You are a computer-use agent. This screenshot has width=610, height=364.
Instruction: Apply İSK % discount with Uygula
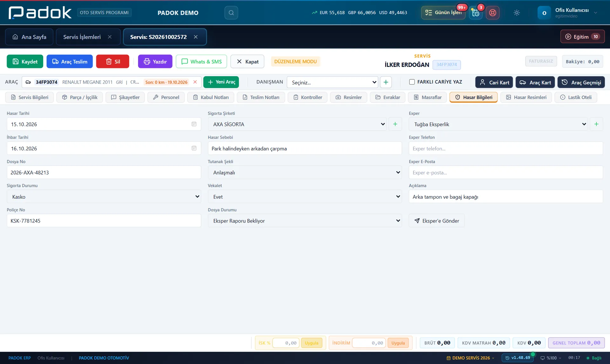click(x=311, y=343)
